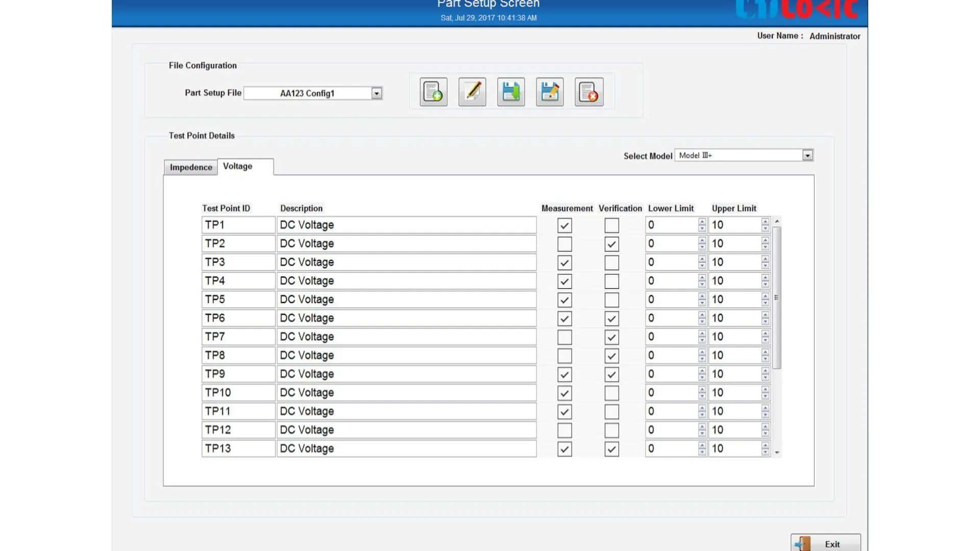Image resolution: width=980 pixels, height=551 pixels.
Task: Switch to the Impedence tab
Action: pyautogui.click(x=191, y=167)
